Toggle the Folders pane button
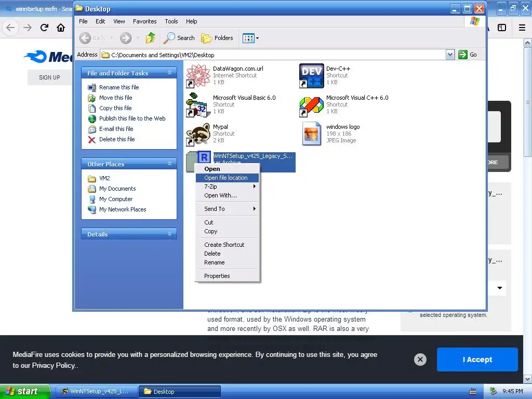Image resolution: width=532 pixels, height=399 pixels. 217,38
